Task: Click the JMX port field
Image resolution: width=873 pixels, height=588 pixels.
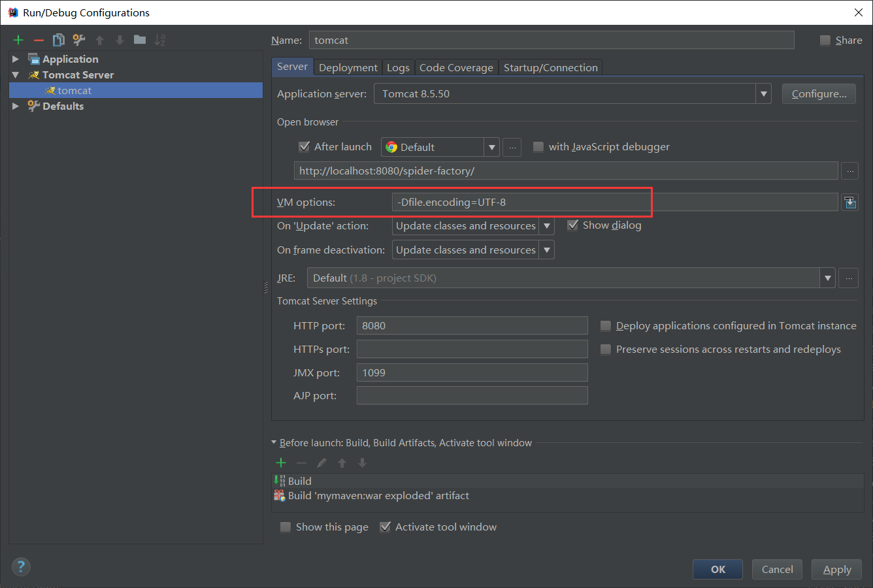Action: click(x=472, y=372)
